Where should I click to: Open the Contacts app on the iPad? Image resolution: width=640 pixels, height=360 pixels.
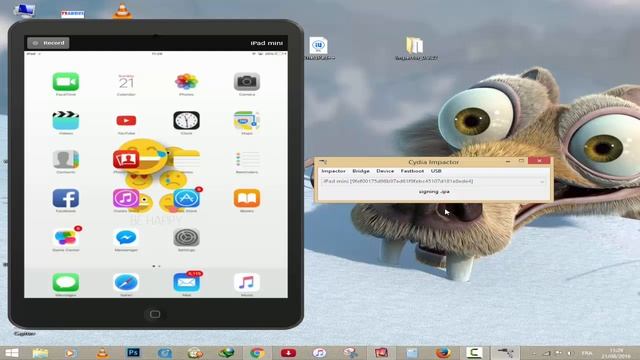click(x=66, y=160)
